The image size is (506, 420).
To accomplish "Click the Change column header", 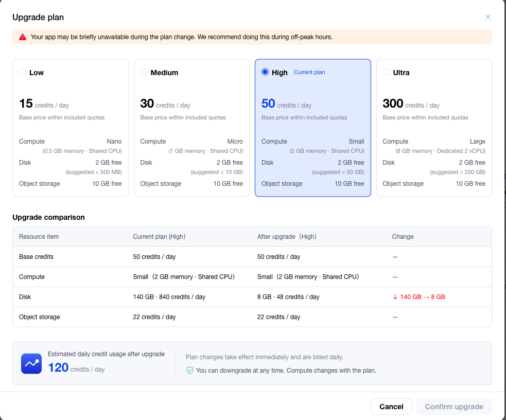I will tap(403, 236).
